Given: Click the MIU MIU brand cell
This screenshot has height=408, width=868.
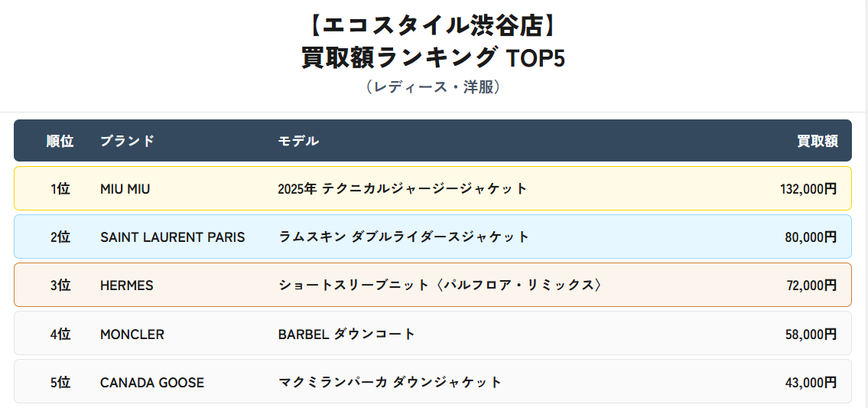Looking at the screenshot, I should click(125, 189).
